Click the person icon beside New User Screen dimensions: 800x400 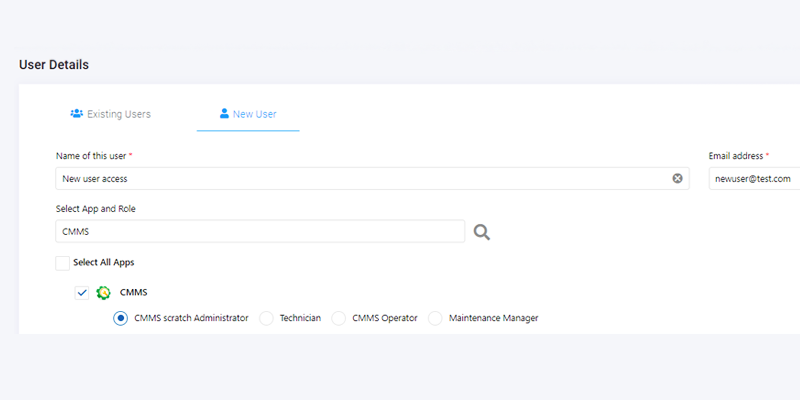(x=224, y=114)
